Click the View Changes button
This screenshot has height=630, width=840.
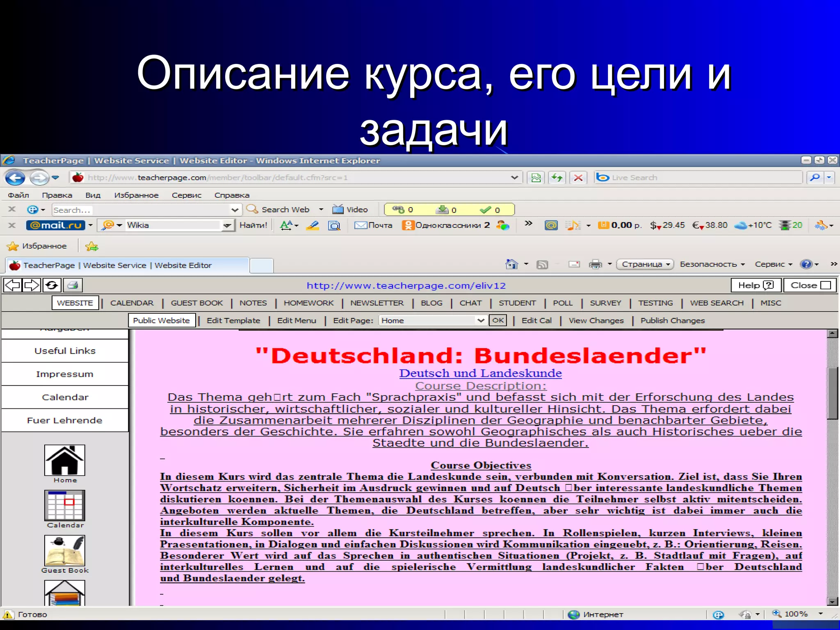click(x=596, y=320)
